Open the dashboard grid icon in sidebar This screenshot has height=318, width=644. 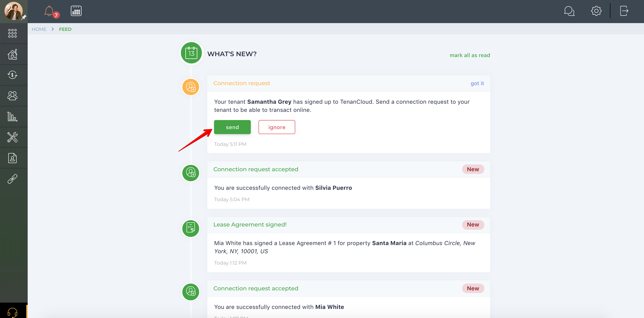(x=12, y=33)
